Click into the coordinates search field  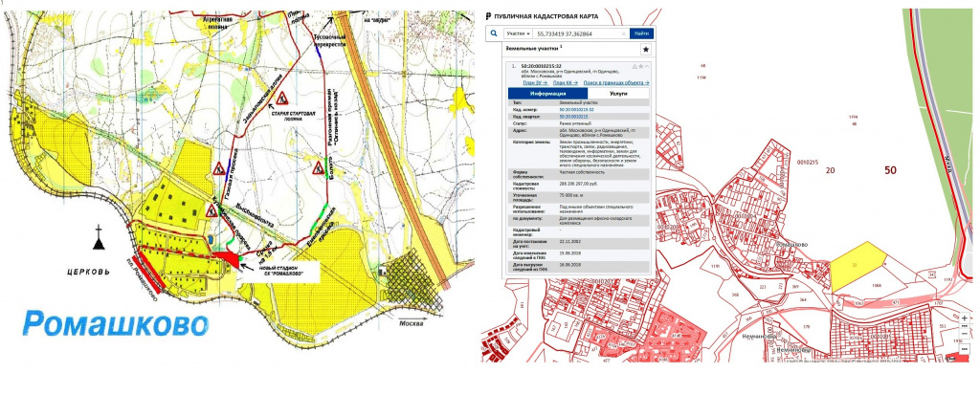[574, 33]
